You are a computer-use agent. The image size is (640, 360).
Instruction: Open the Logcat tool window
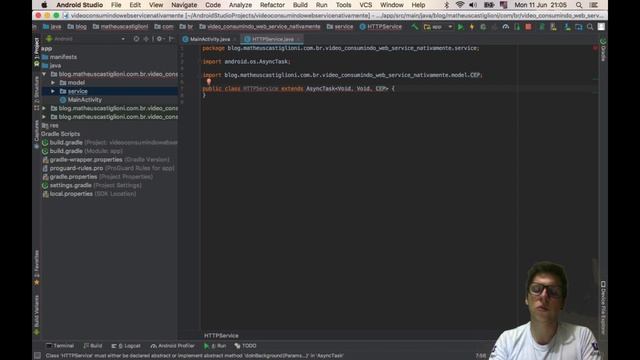click(126, 346)
